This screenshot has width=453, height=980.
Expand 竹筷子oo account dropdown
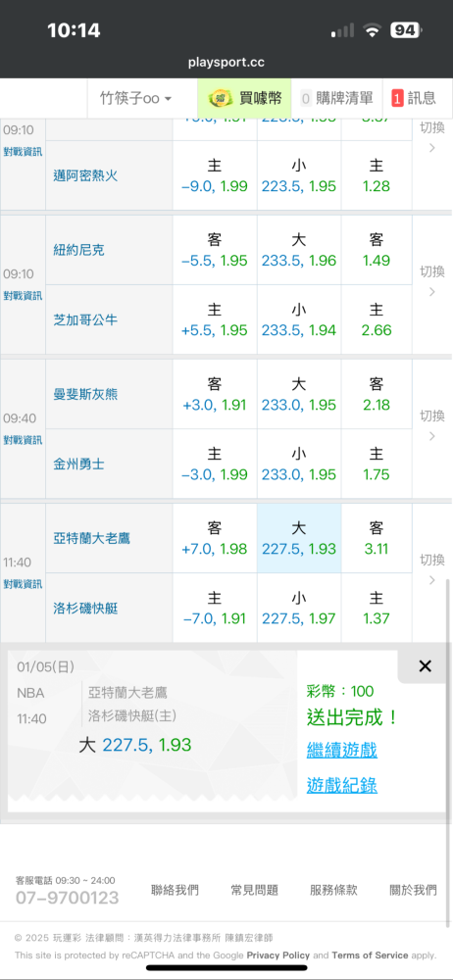(x=135, y=98)
